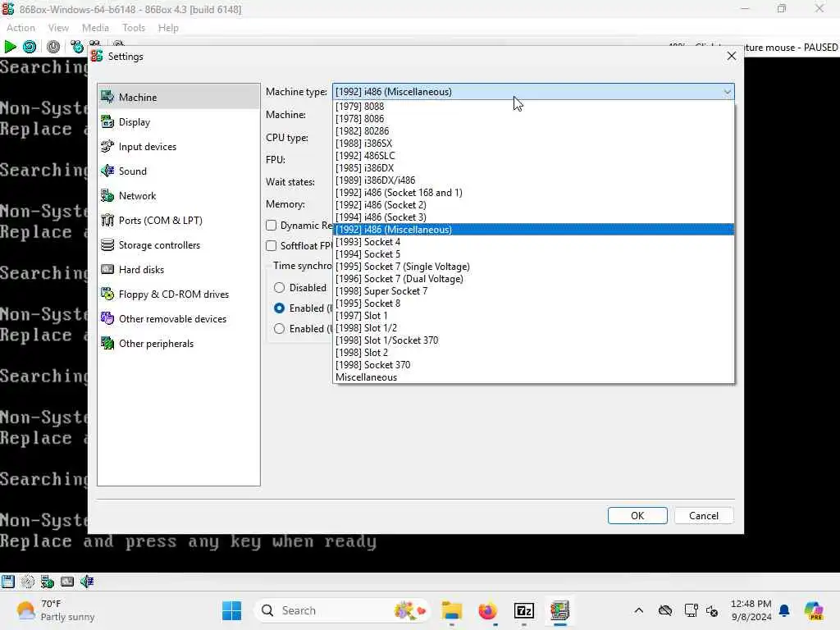The height and width of the screenshot is (630, 840).
Task: Choose [1979] 8088 machine type
Action: (x=533, y=107)
